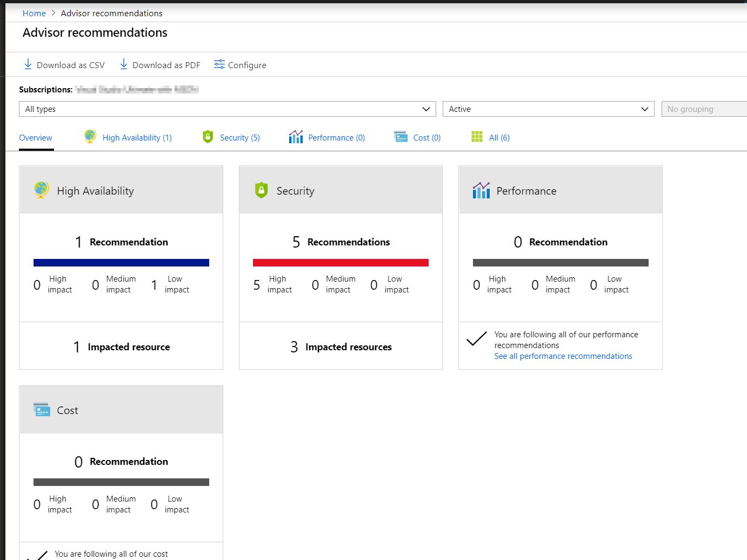Open See all performance recommendations link
This screenshot has width=747, height=560.
coord(563,356)
